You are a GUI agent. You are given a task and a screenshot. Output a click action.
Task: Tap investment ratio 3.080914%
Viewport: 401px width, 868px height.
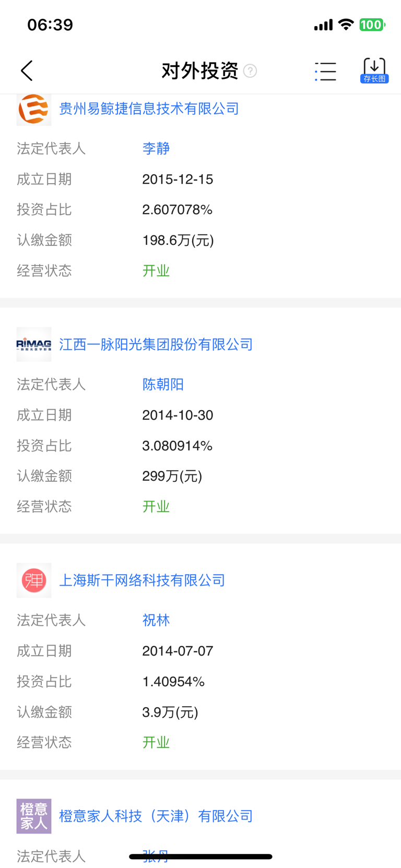[177, 446]
